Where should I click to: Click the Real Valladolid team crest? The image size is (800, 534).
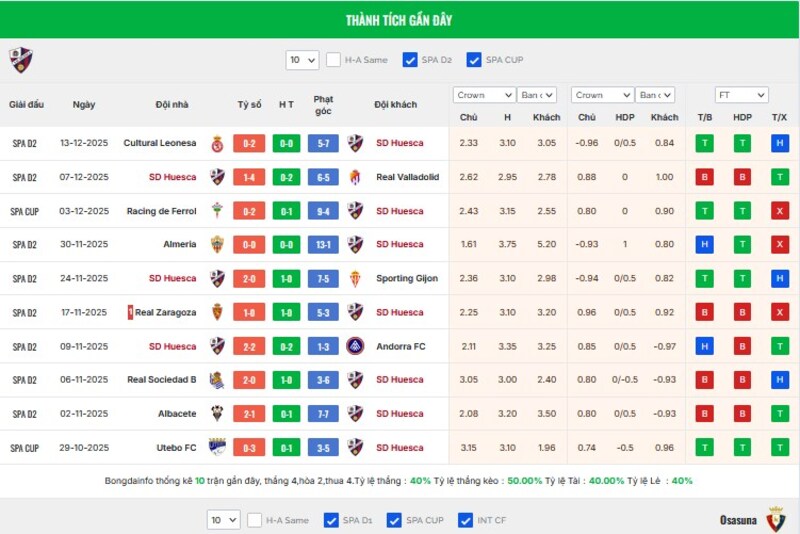[x=356, y=177]
